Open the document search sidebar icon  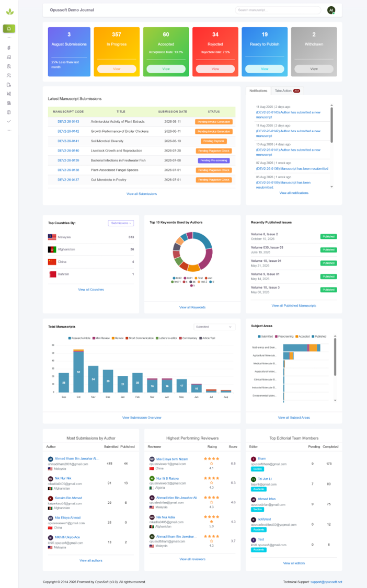point(9,66)
